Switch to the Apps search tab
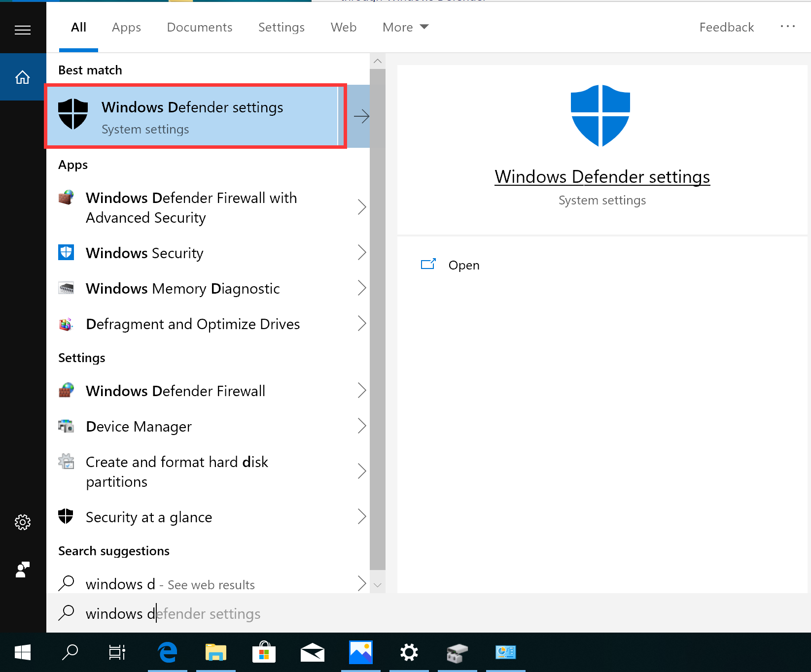 (x=126, y=27)
